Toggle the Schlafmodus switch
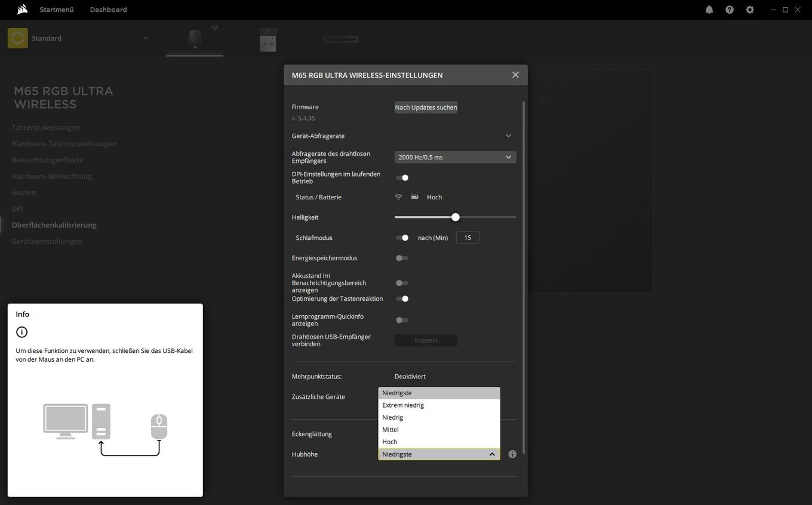Screen dimensions: 812x505 click(402, 238)
